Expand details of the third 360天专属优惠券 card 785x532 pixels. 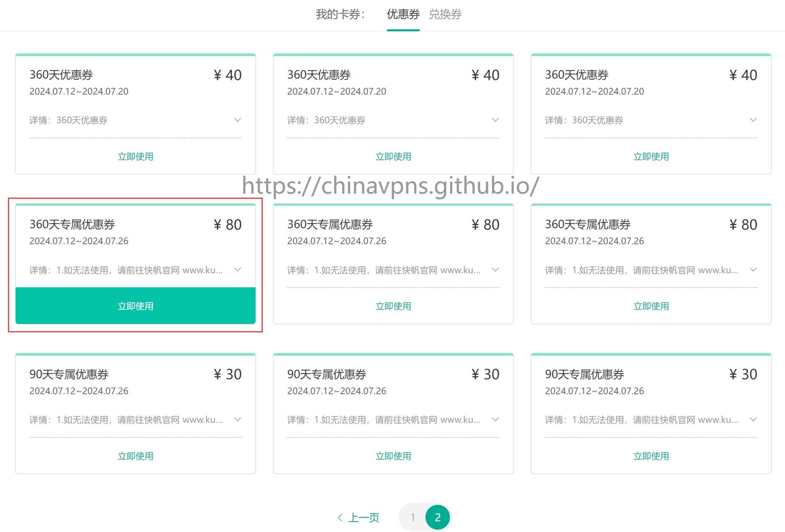753,270
